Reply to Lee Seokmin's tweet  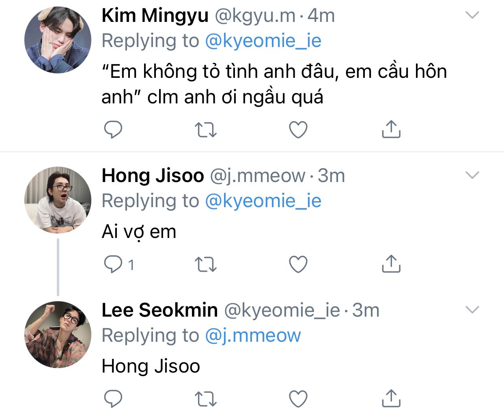113,399
